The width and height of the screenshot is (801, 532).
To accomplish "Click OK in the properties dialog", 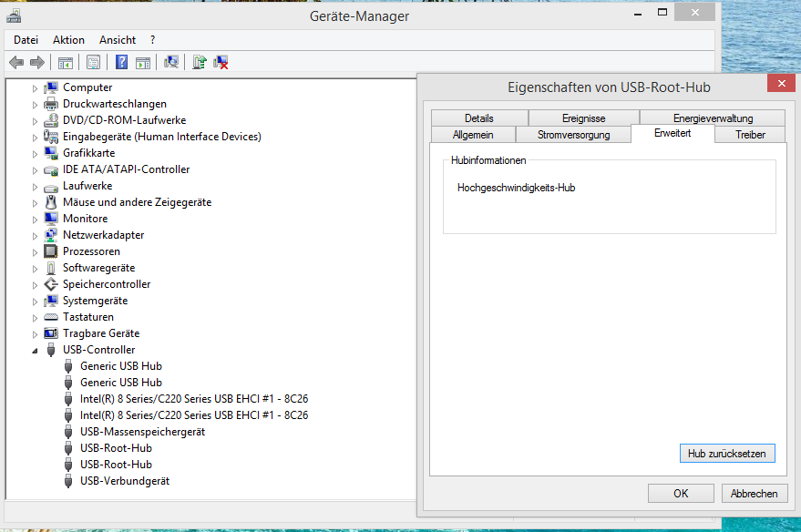I will tap(681, 493).
